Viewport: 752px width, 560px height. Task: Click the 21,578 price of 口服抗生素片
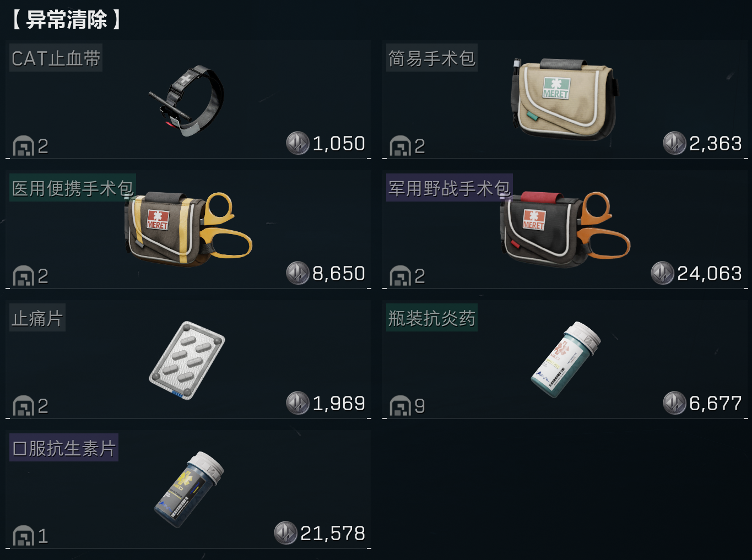[333, 534]
